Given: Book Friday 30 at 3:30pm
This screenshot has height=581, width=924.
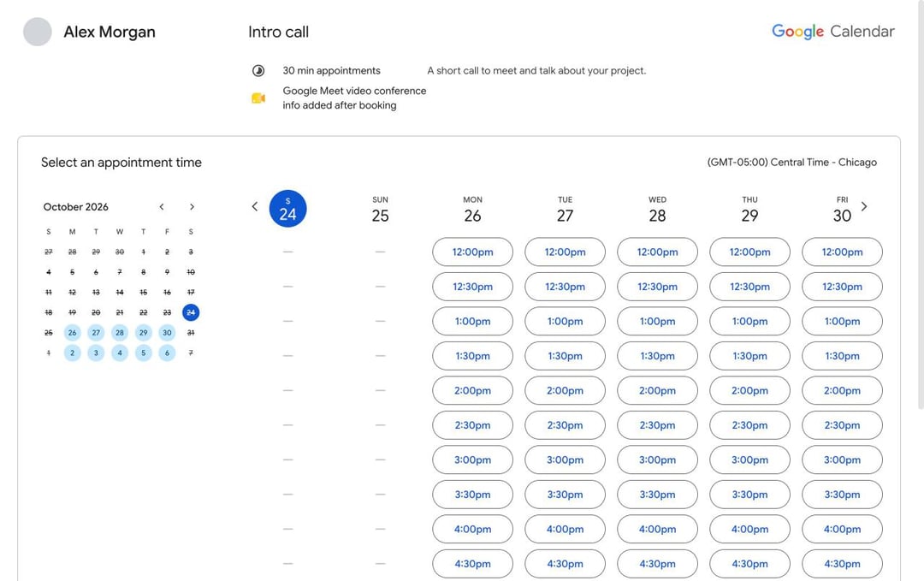Looking at the screenshot, I should 842,495.
